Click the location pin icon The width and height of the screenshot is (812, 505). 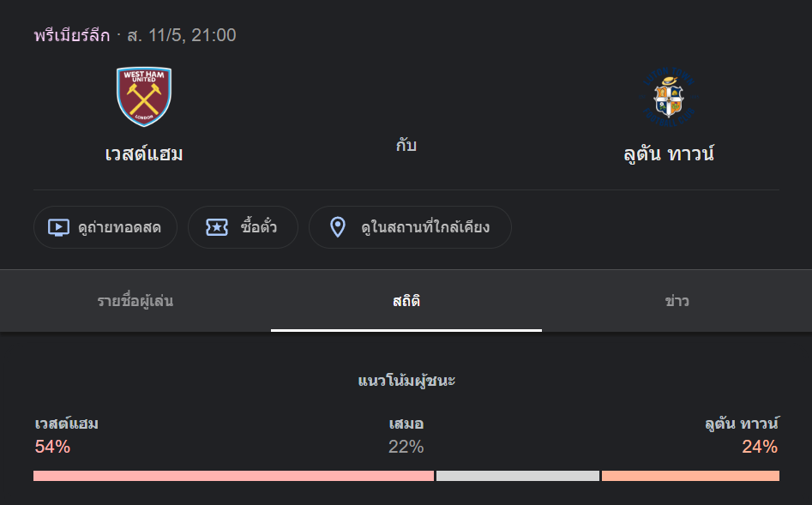pyautogui.click(x=338, y=227)
